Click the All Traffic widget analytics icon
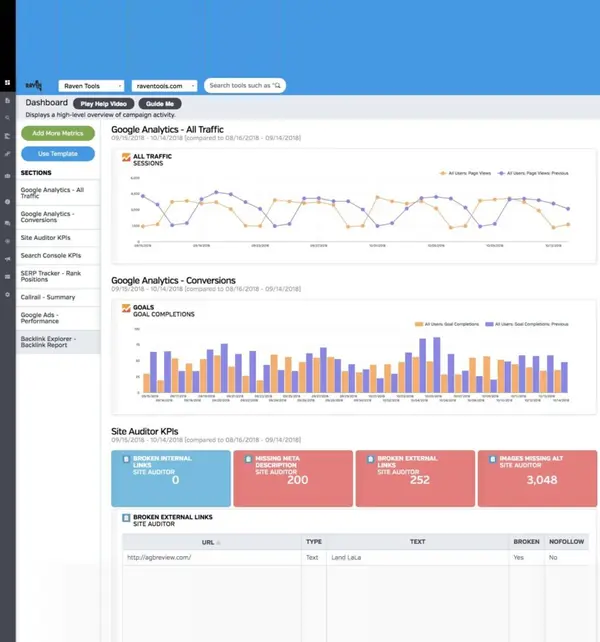600x642 pixels. pos(126,157)
